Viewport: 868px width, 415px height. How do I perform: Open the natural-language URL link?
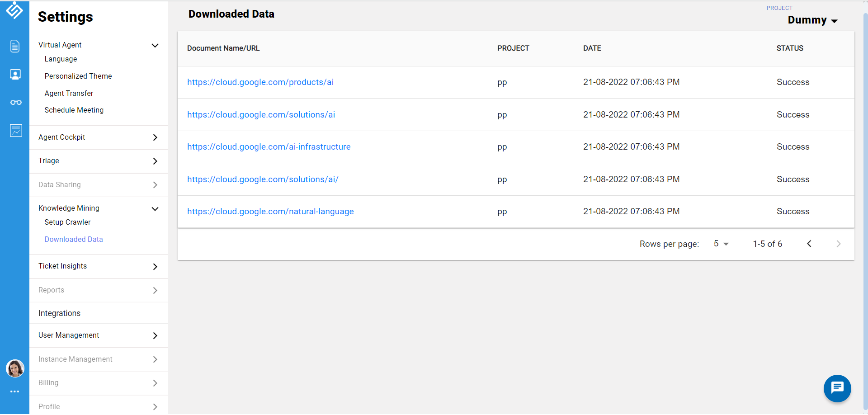(x=270, y=212)
